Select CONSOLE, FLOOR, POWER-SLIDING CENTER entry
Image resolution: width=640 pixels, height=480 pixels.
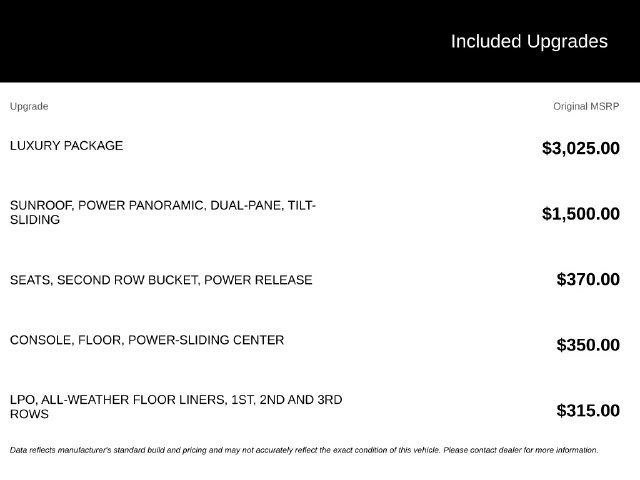[147, 340]
